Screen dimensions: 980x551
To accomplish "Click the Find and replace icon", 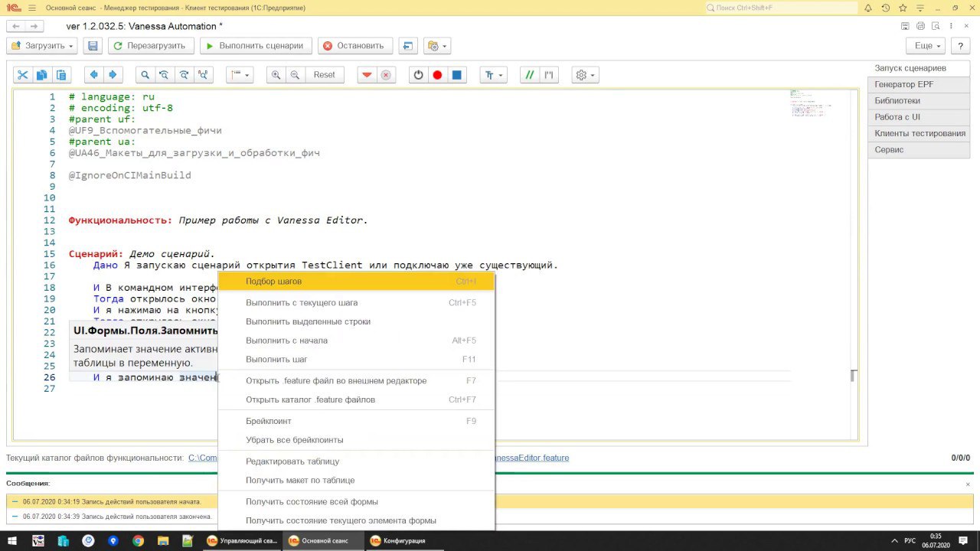I will click(203, 75).
